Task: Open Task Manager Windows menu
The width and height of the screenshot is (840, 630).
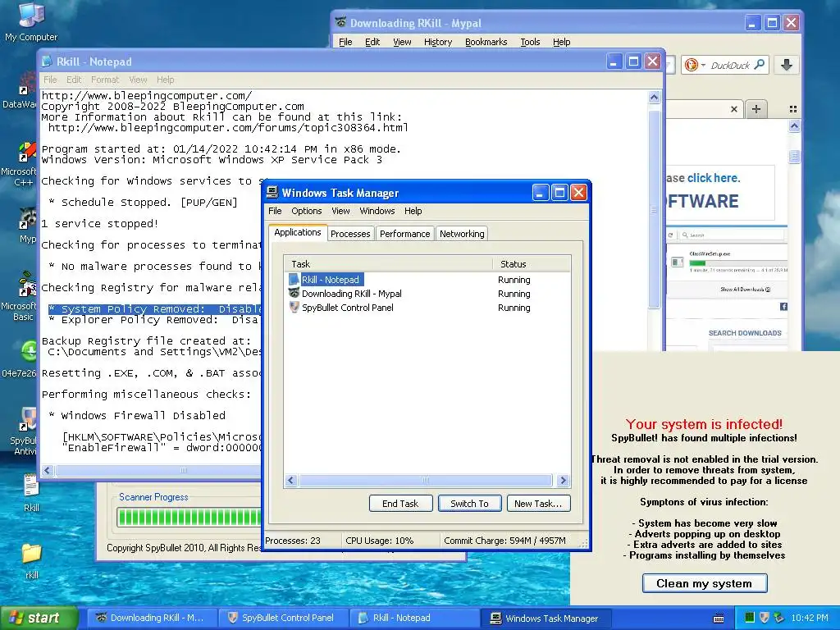Action: click(x=377, y=211)
